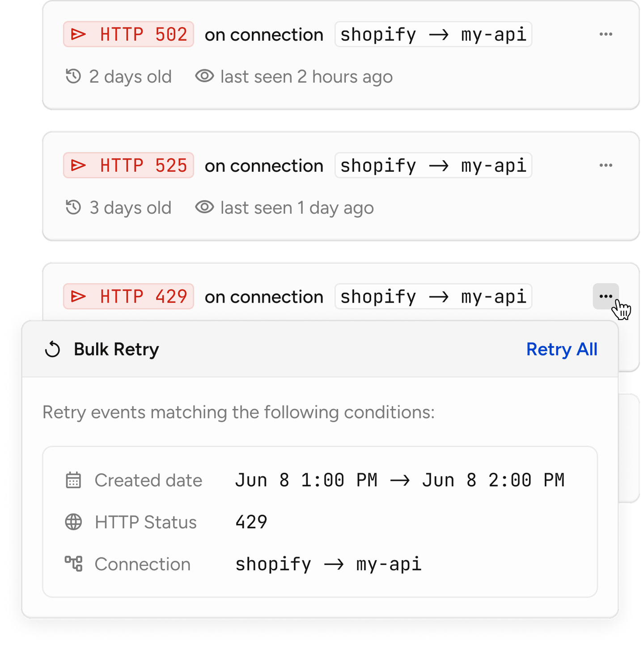This screenshot has height=645, width=644.
Task: Click the Retry All link
Action: tap(561, 350)
